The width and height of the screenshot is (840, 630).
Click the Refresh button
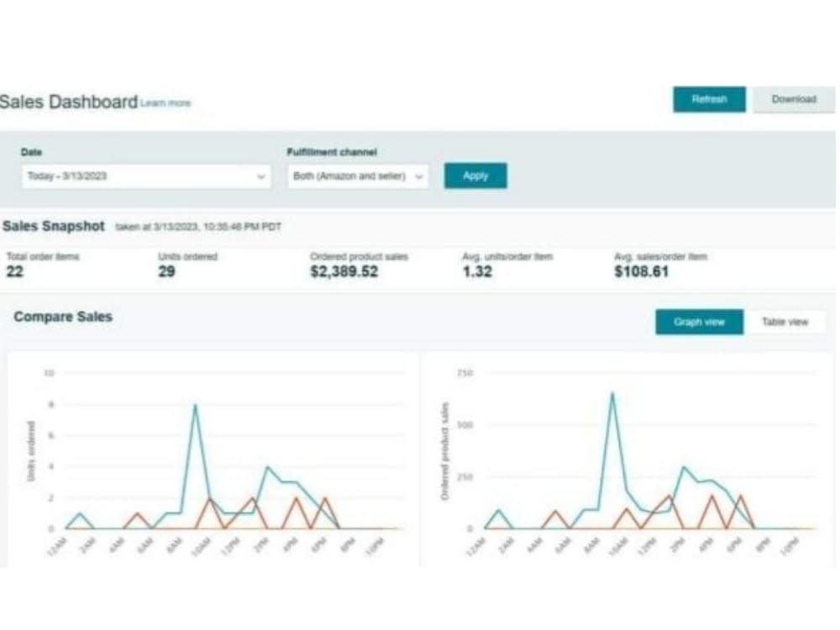[709, 99]
